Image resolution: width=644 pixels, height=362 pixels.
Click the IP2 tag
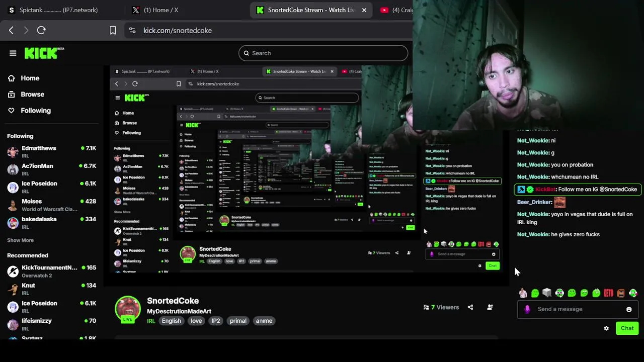216,321
